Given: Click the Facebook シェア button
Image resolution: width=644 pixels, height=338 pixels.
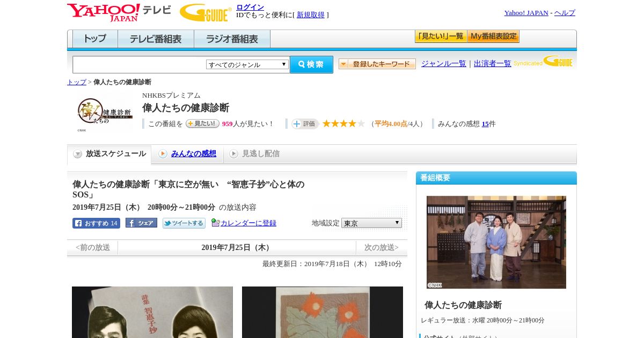Looking at the screenshot, I should [141, 223].
